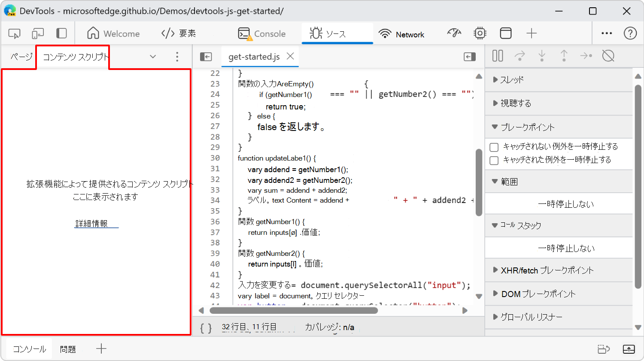Open the Welcome tab
Image resolution: width=644 pixels, height=361 pixels.
coord(113,33)
